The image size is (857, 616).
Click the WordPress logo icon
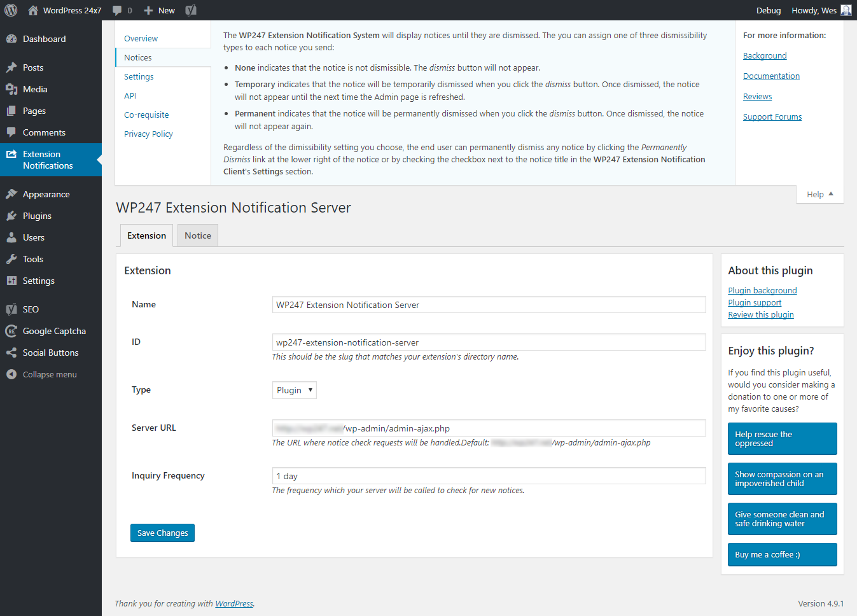pyautogui.click(x=11, y=10)
